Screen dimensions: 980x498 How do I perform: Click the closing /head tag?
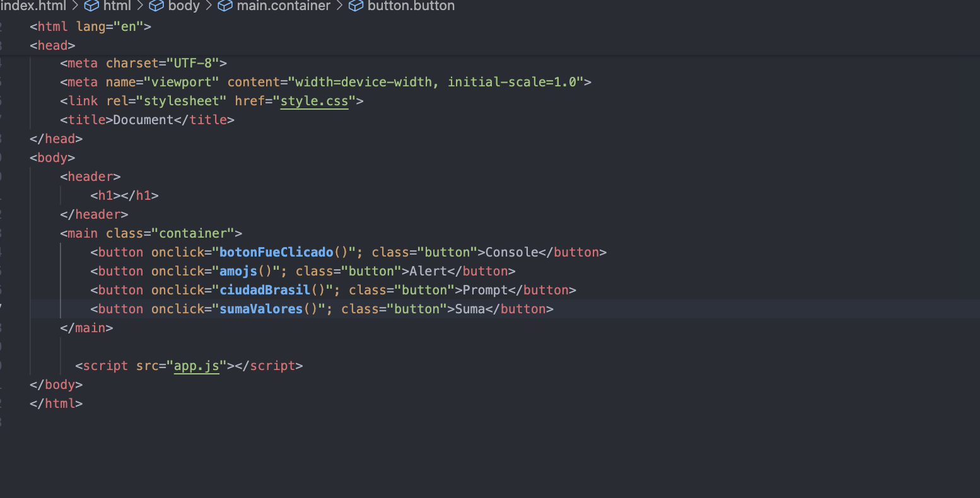(56, 139)
